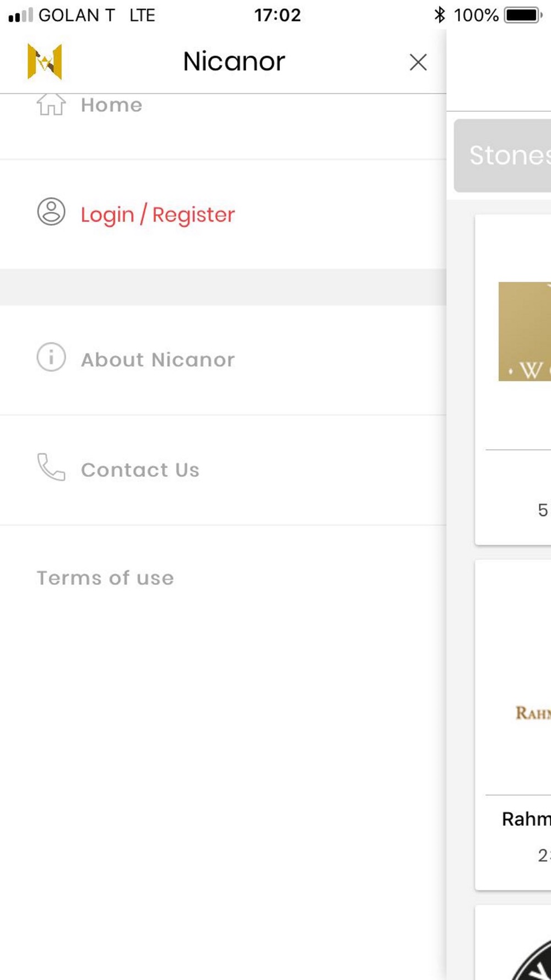Viewport: 551px width, 980px height.
Task: Tap the battery icon in status bar
Action: click(x=523, y=15)
